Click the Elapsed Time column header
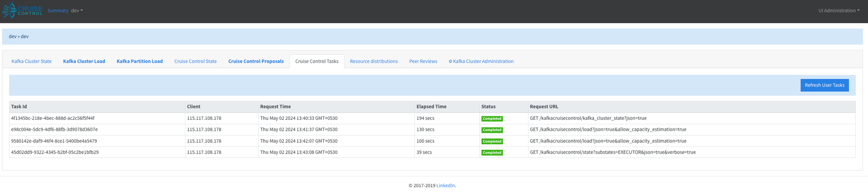Viewport: 868px width, 194px height. click(431, 107)
